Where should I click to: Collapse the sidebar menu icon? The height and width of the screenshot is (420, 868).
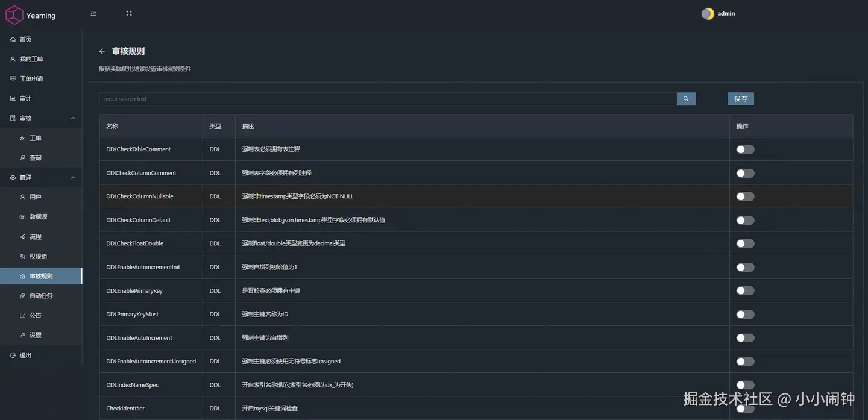click(93, 13)
